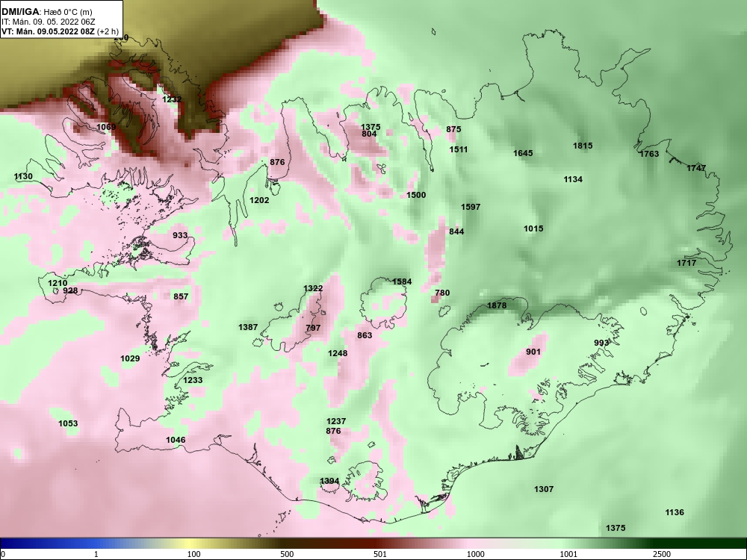The image size is (747, 560).
Task: Click the value 1584
Action: (x=402, y=281)
